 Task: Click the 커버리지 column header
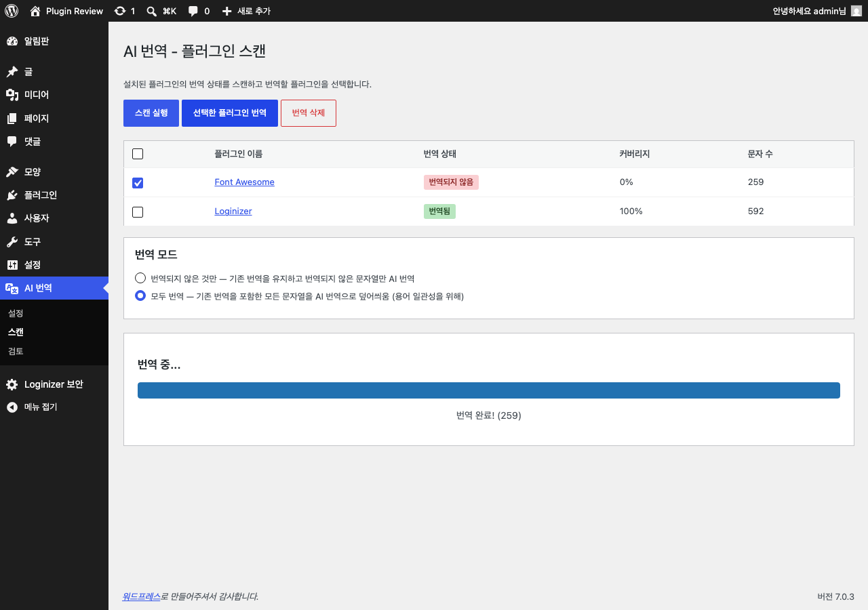[x=635, y=154]
